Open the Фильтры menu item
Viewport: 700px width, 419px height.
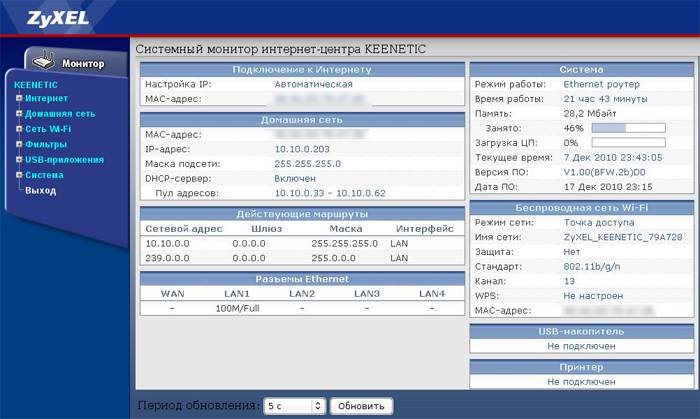(46, 144)
